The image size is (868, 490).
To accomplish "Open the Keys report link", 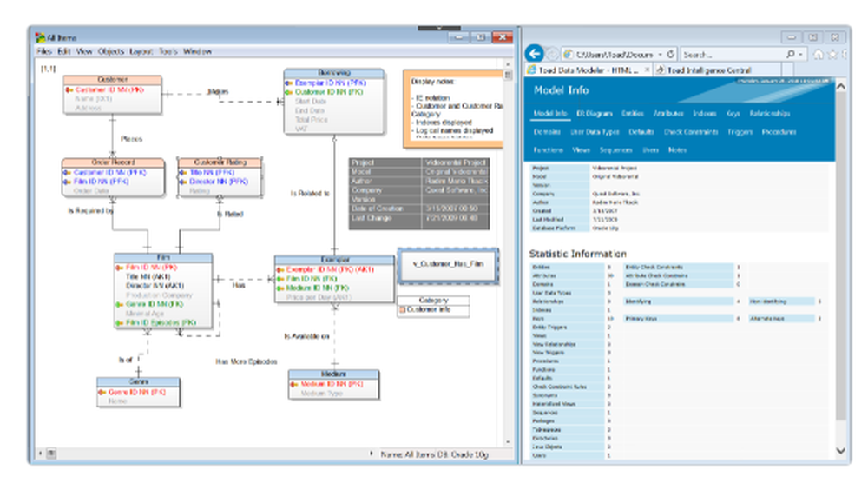I will (x=733, y=114).
